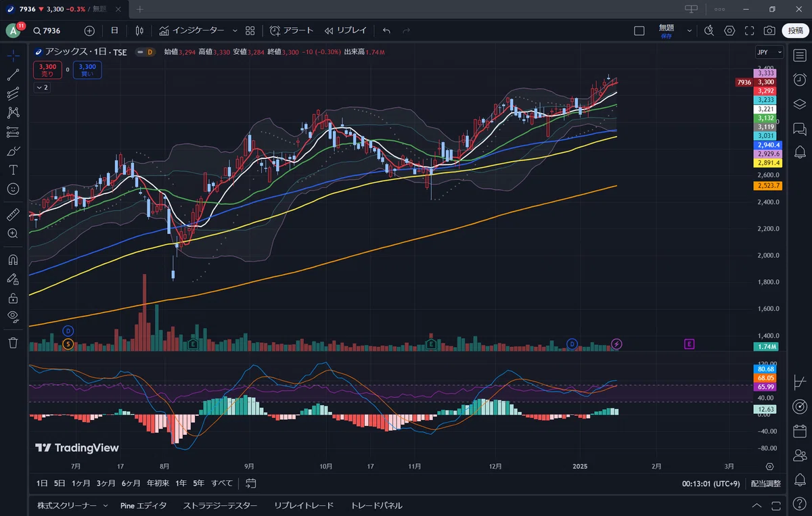The height and width of the screenshot is (516, 812).
Task: Start bar replay with リプレイ
Action: [345, 30]
